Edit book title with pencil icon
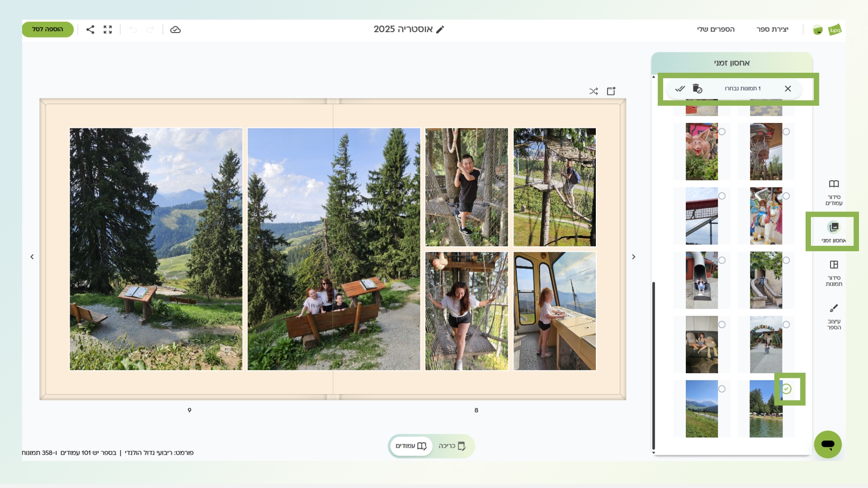The width and height of the screenshot is (868, 488). tap(440, 29)
